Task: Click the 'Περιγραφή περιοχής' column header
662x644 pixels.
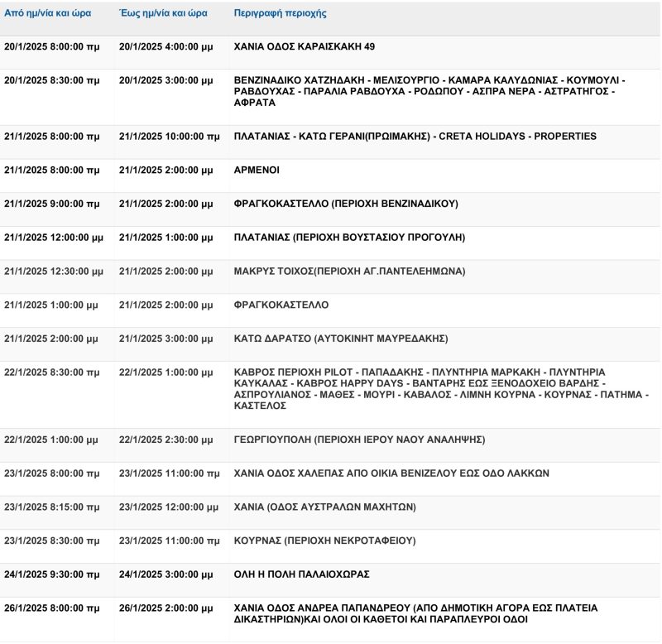Action: [280, 14]
